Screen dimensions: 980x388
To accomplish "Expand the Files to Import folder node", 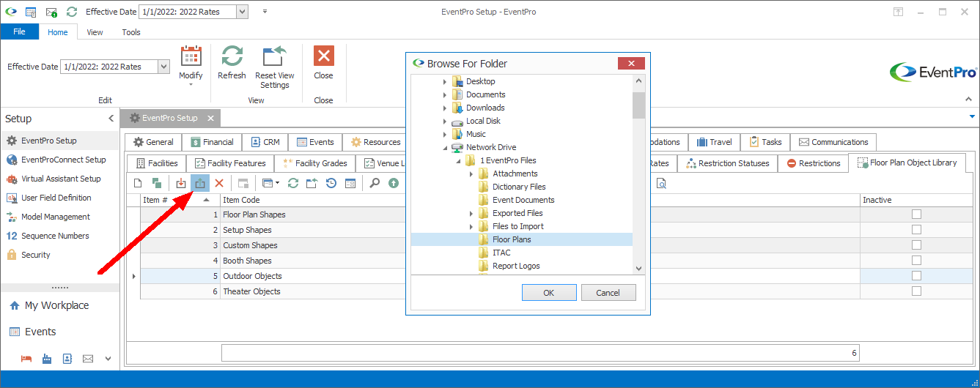I will 471,226.
